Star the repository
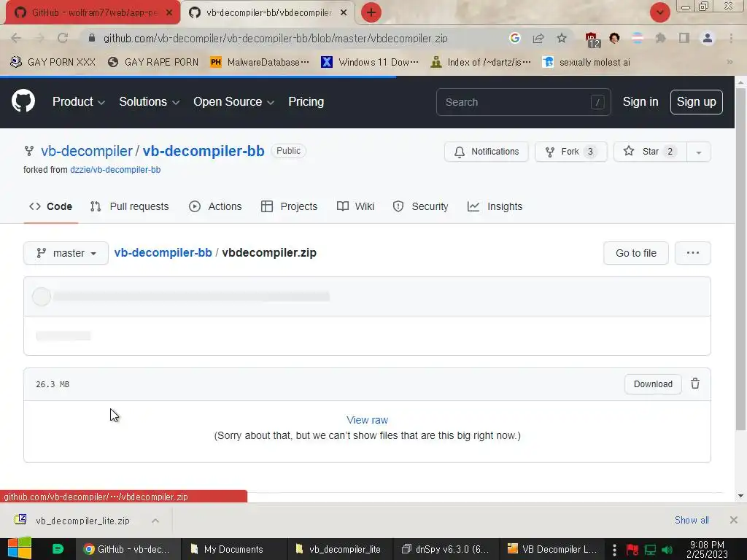 650,152
